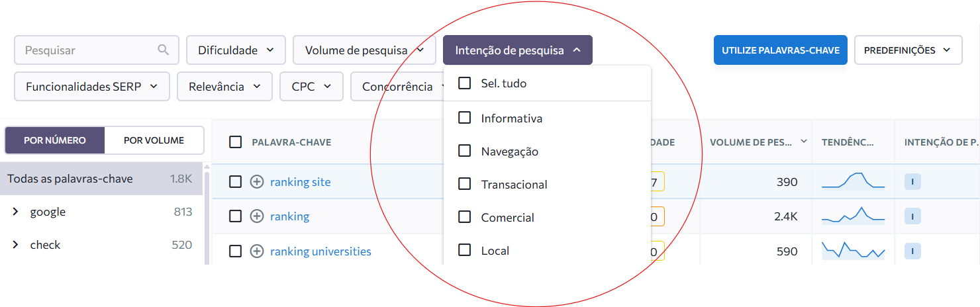Click the search magnifier icon
Image resolution: width=980 pixels, height=307 pixels.
coord(163,50)
